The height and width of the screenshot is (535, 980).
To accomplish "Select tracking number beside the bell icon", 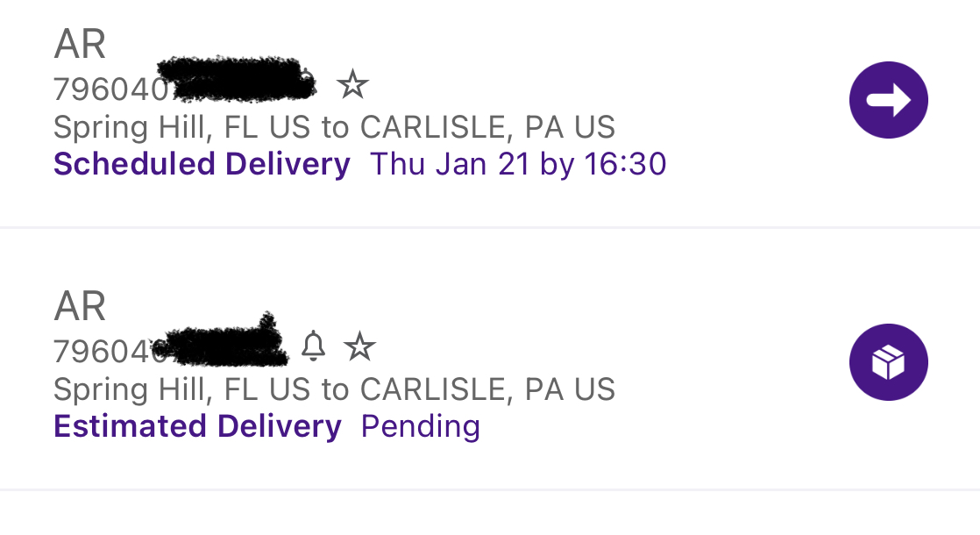I will pos(171,349).
